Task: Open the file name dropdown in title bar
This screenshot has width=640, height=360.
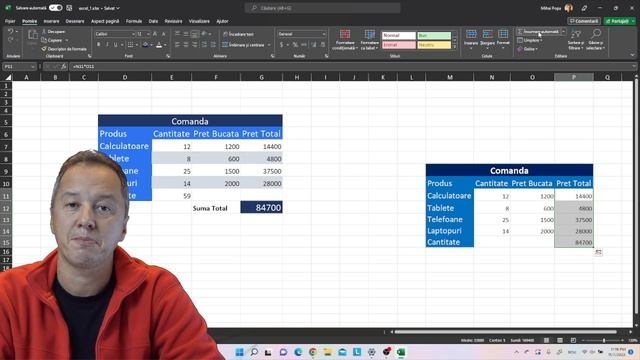Action: (118, 8)
